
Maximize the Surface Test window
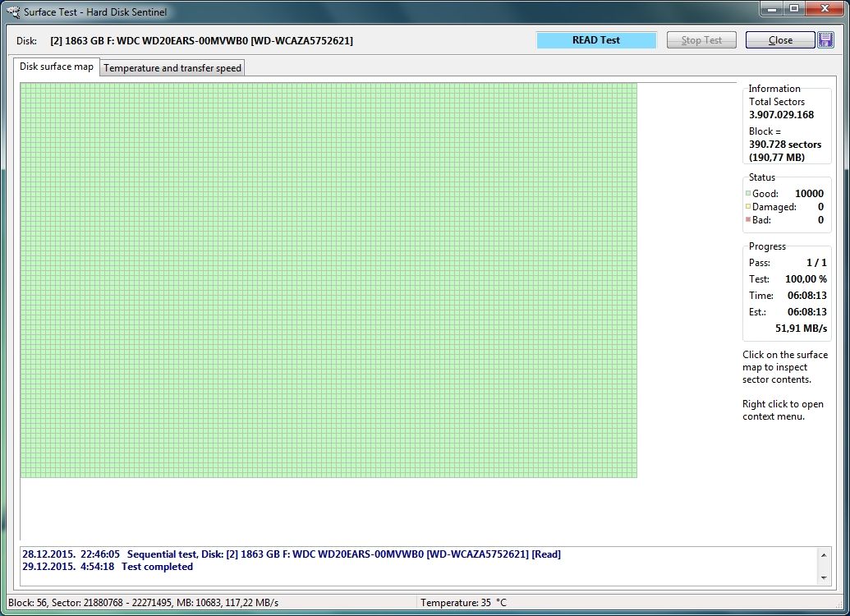point(794,9)
